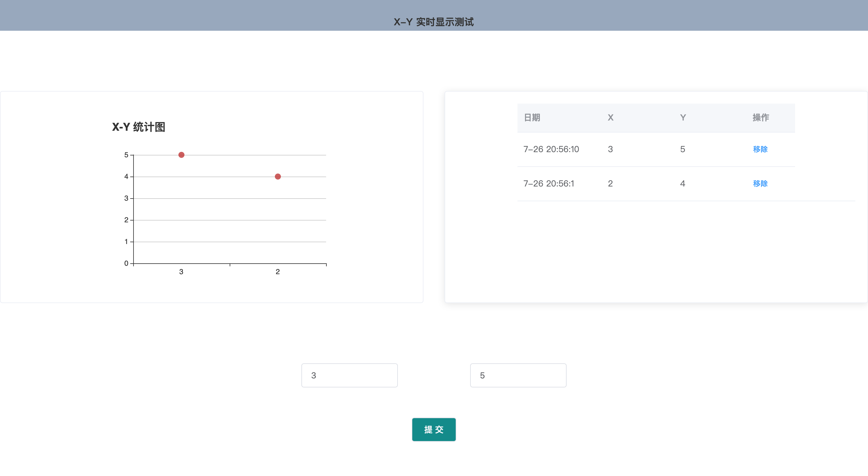Screen dimensions: 868x476
Task: Click the X value 3 in first row
Action: 610,149
